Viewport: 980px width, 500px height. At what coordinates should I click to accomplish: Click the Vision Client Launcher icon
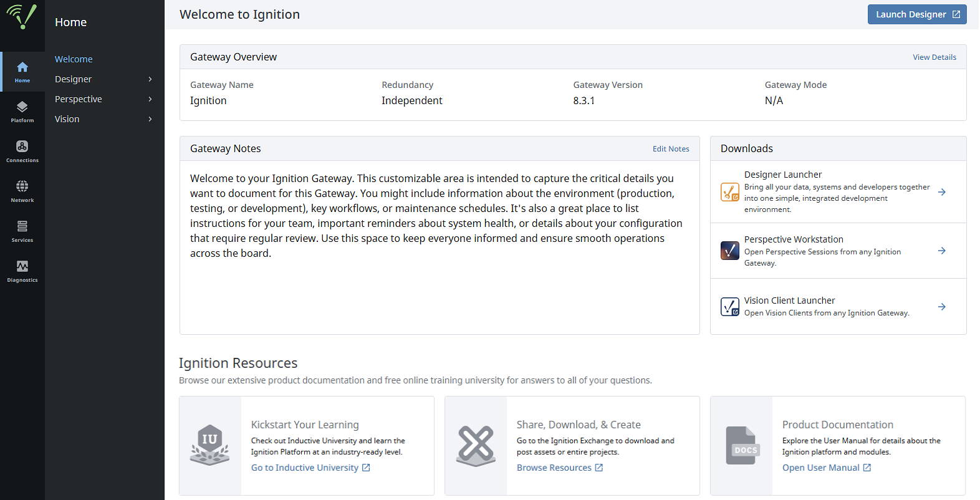pos(730,307)
